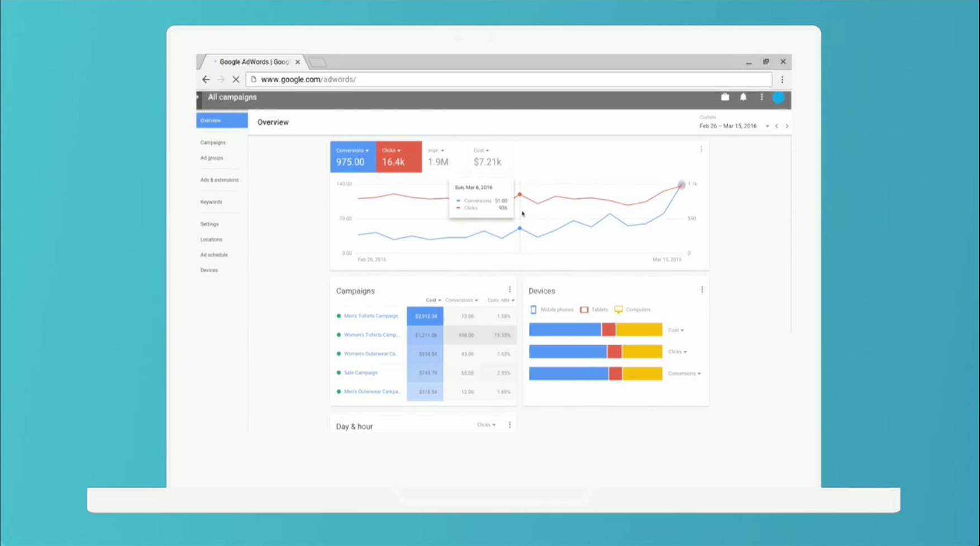Click the 1.9M impressions total value

point(438,162)
